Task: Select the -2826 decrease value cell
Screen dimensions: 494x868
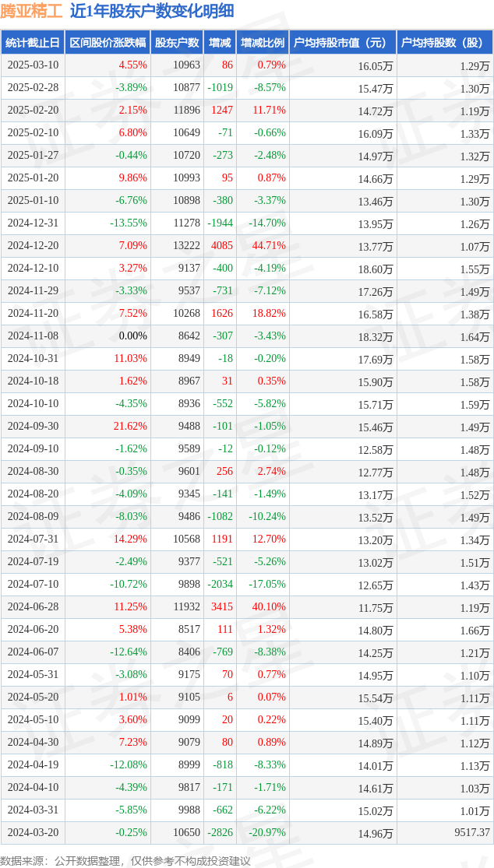Action: click(x=220, y=833)
